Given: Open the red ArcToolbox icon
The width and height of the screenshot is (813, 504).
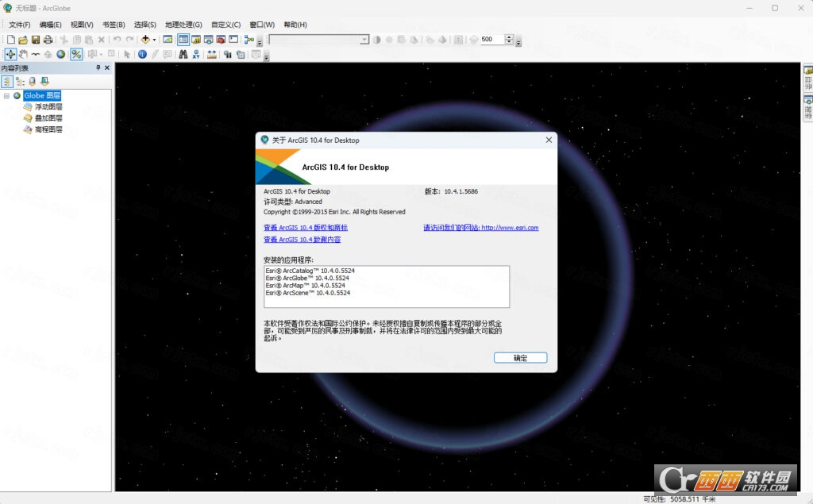Looking at the screenshot, I should coord(221,40).
